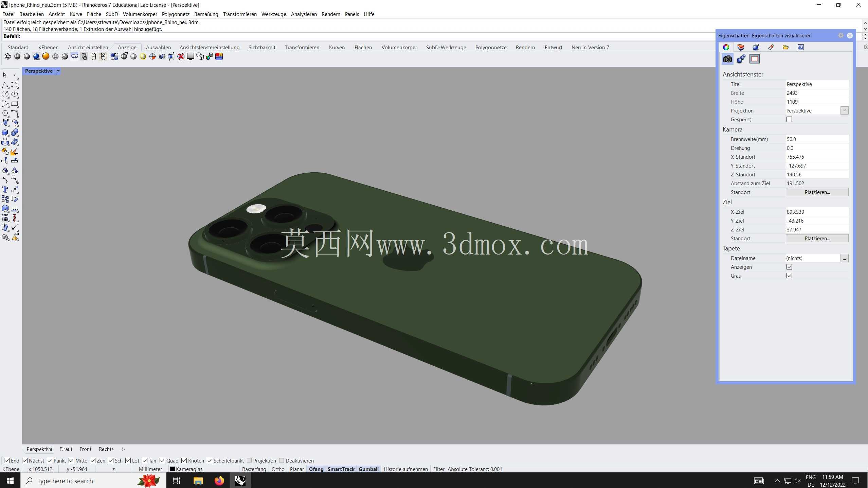Toggle Gumball in status bar

(368, 469)
